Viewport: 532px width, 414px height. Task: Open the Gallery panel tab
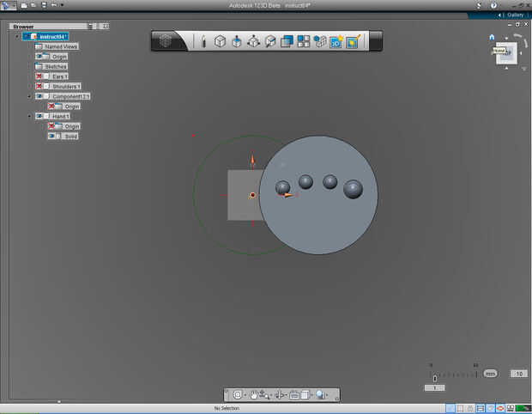click(x=515, y=15)
